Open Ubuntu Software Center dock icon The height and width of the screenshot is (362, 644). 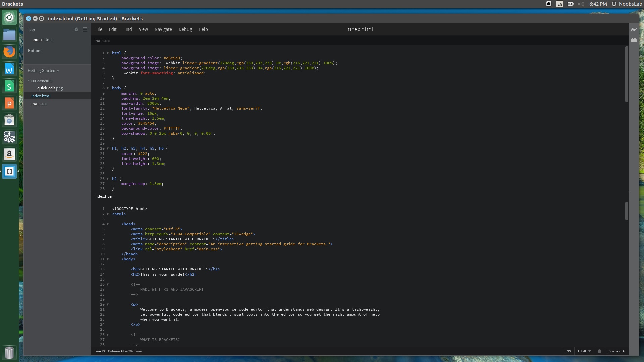point(9,120)
